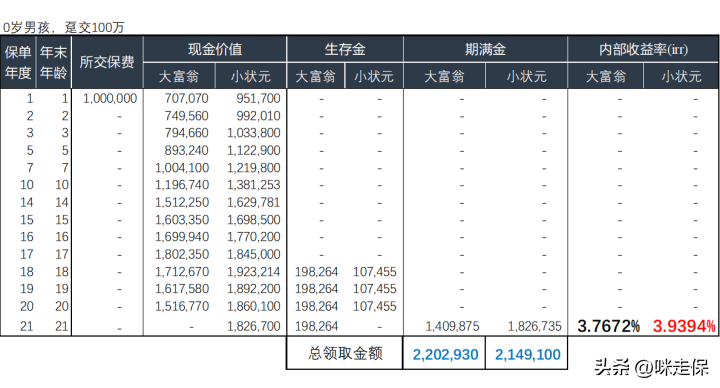Select cash value cell 707,070
The image size is (720, 388).
[187, 98]
